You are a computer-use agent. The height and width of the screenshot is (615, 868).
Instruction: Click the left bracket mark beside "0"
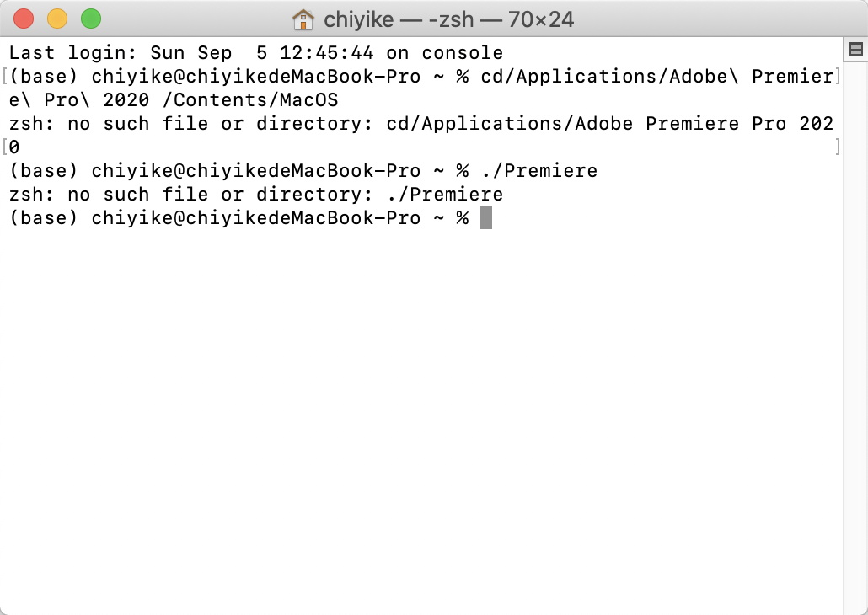[5, 147]
